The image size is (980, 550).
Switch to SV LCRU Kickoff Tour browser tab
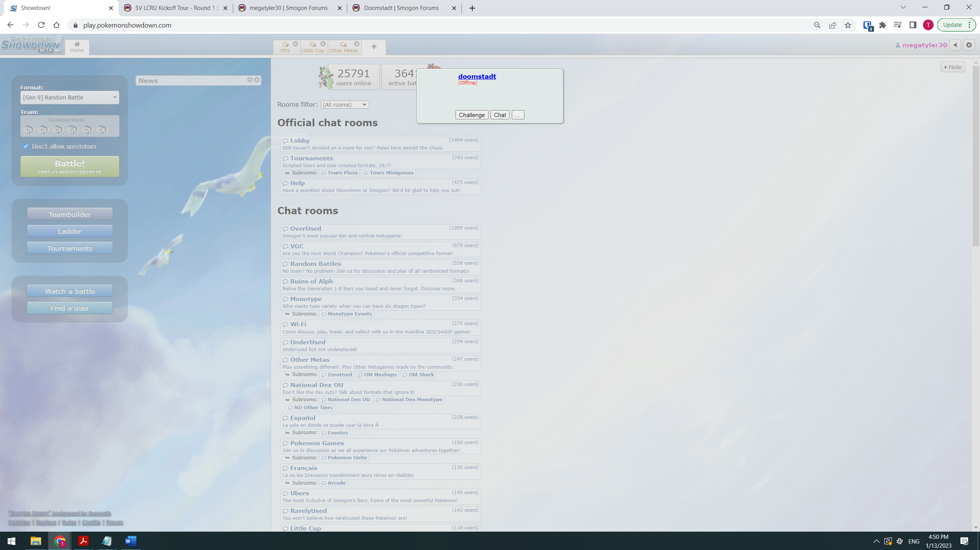(175, 8)
